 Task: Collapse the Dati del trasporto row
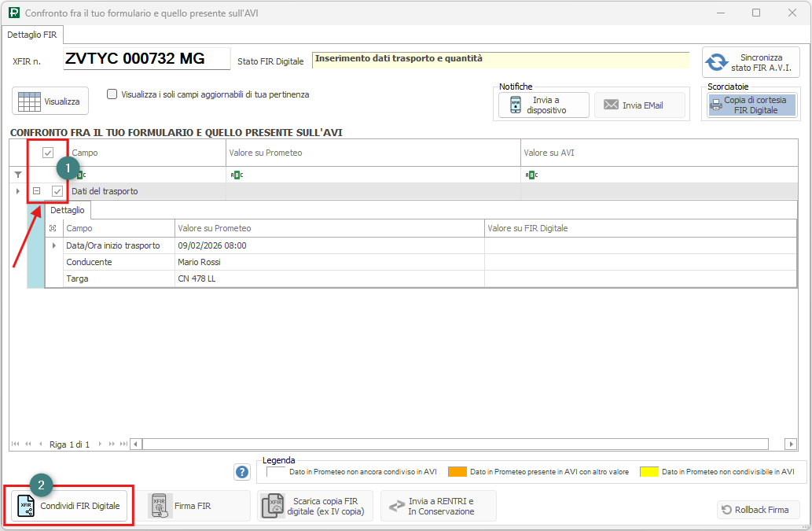(x=36, y=191)
